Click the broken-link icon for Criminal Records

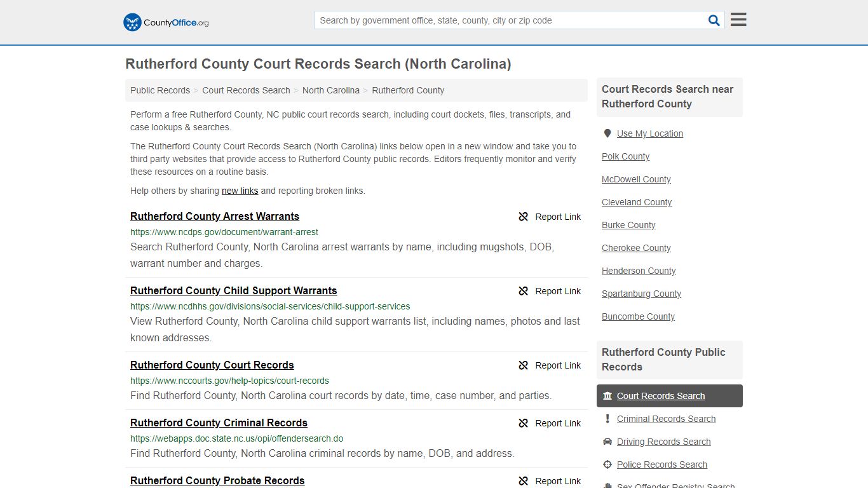pyautogui.click(x=524, y=423)
